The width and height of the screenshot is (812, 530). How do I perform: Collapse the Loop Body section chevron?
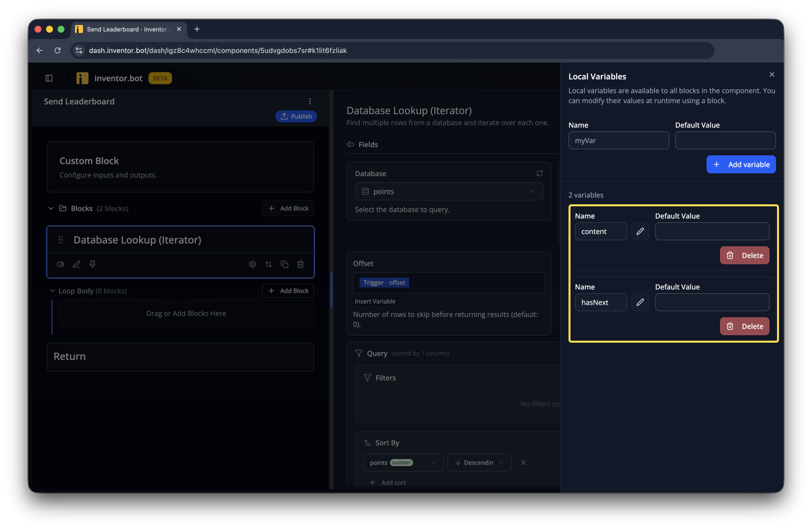[x=52, y=291]
